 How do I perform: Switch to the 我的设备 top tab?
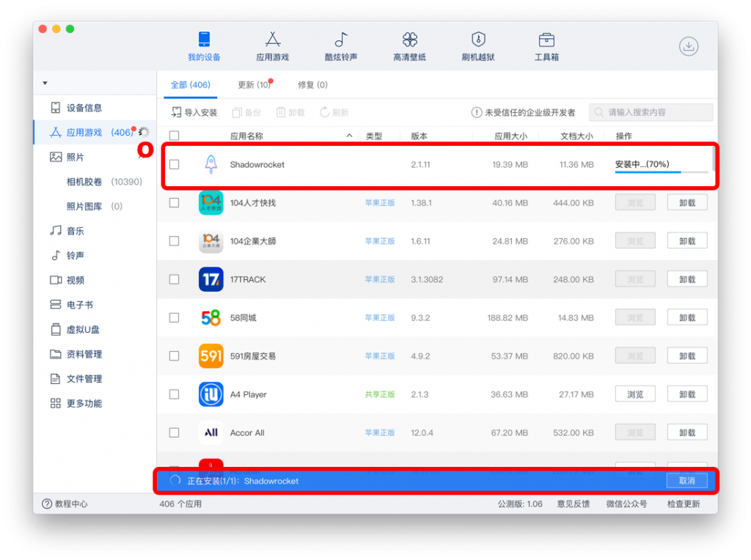204,46
